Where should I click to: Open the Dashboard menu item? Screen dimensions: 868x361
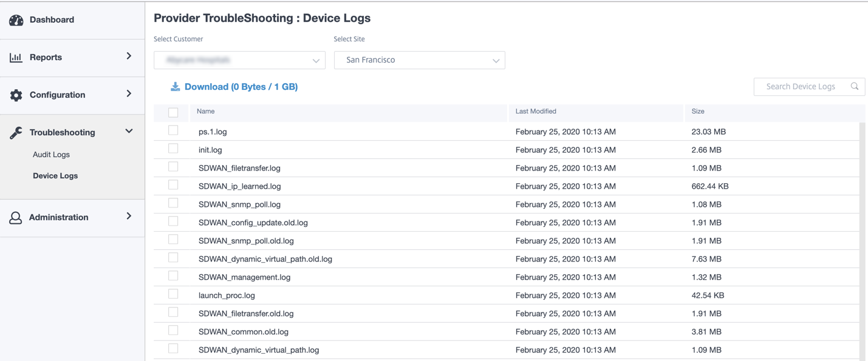[72, 20]
